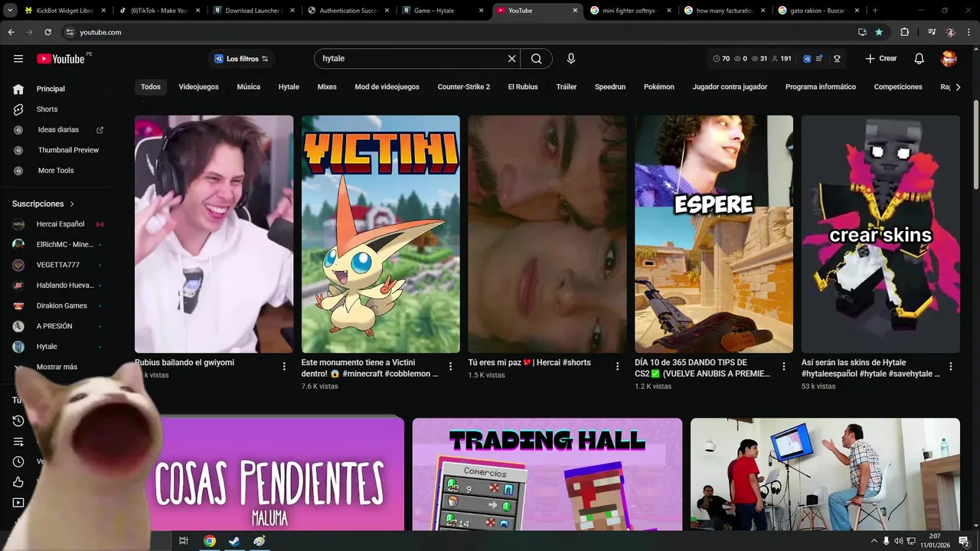Open Steam from the taskbar

(234, 541)
